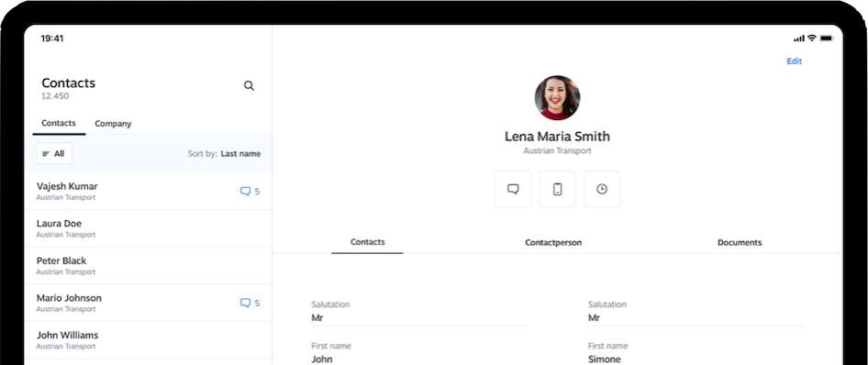This screenshot has width=868, height=365.
Task: Open Vajesh Kumar's chat bubble with 5 messages
Action: point(250,192)
